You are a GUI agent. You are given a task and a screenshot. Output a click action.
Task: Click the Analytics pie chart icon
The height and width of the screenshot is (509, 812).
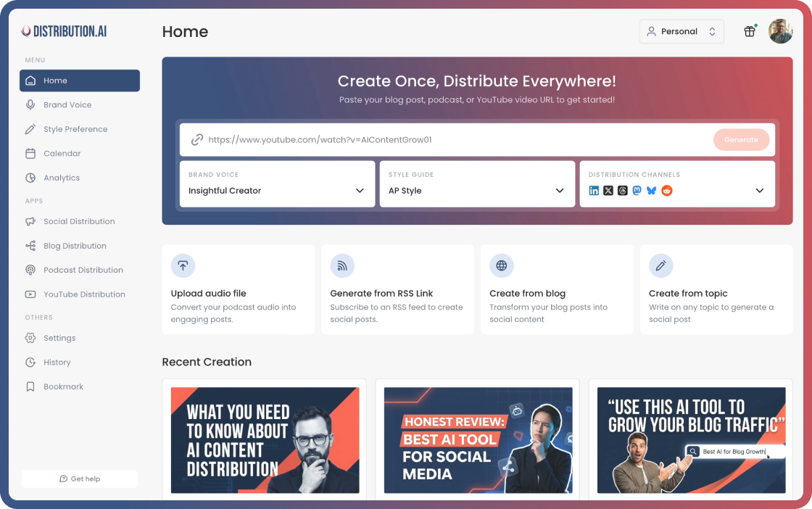pos(30,178)
